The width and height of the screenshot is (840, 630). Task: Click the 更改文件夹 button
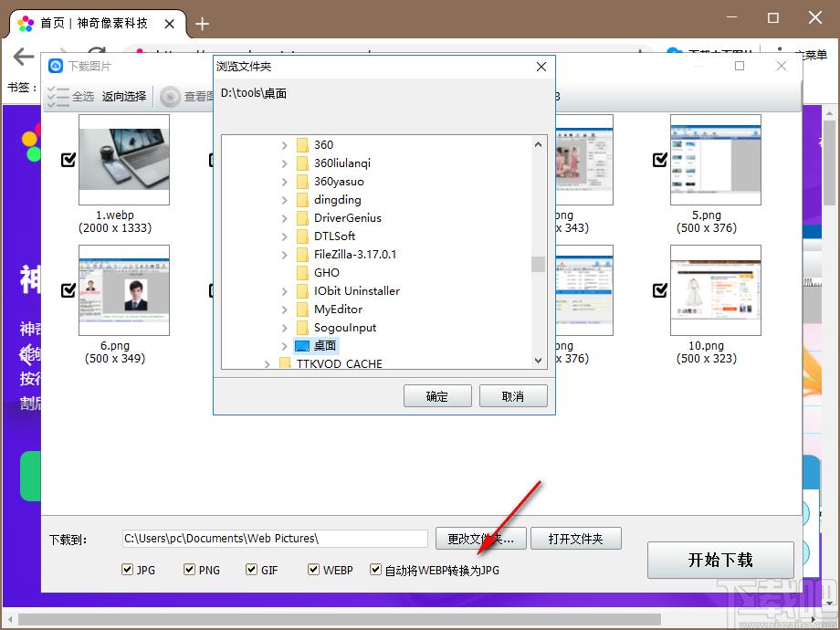pos(481,539)
